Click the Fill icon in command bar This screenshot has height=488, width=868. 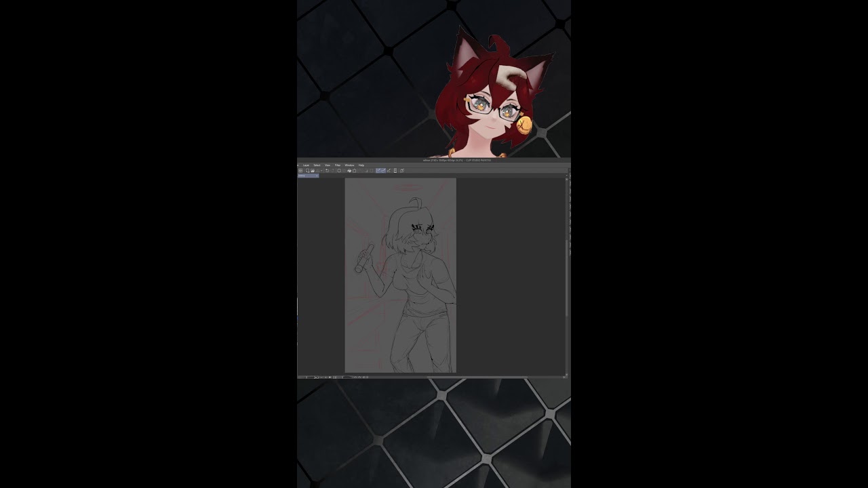click(x=349, y=171)
